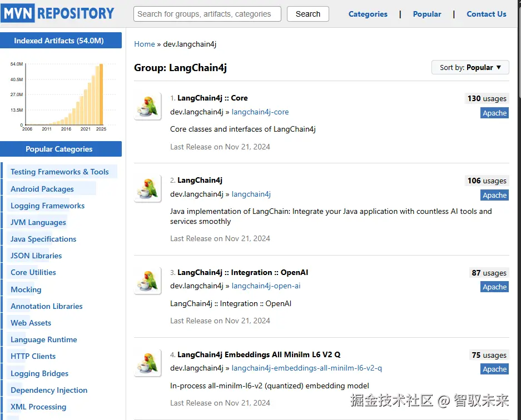Click parrot icon for Embeddings All Minilm entry

tap(147, 363)
